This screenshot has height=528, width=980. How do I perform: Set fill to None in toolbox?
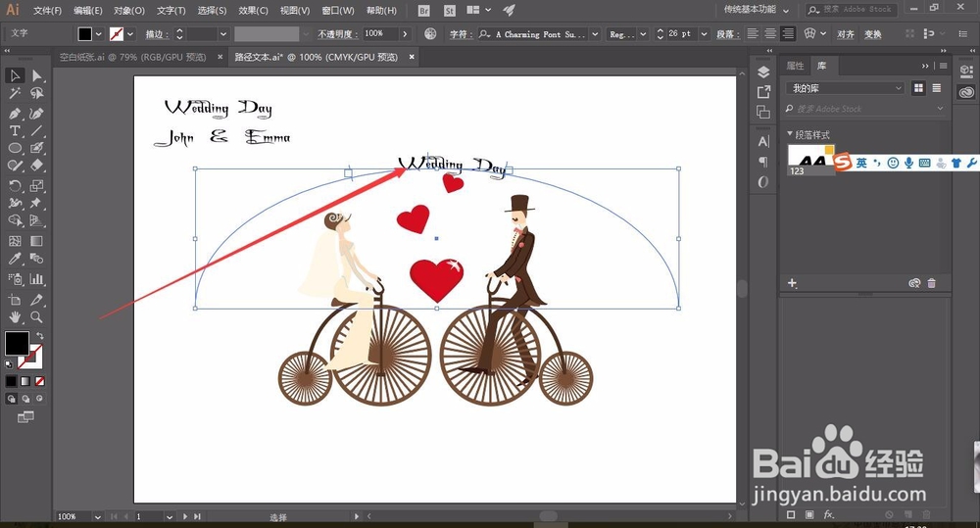[40, 381]
